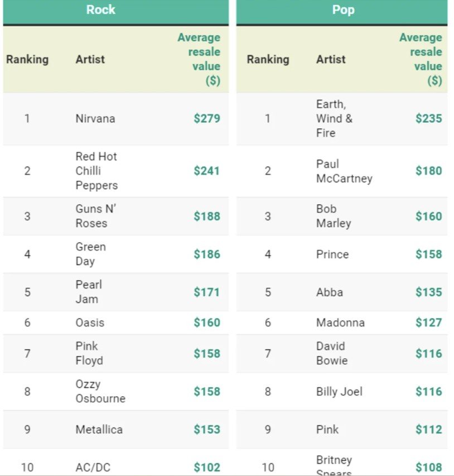Screen dimensions: 454x476
Task: Select Guns N' Roses entry
Action: point(96,216)
